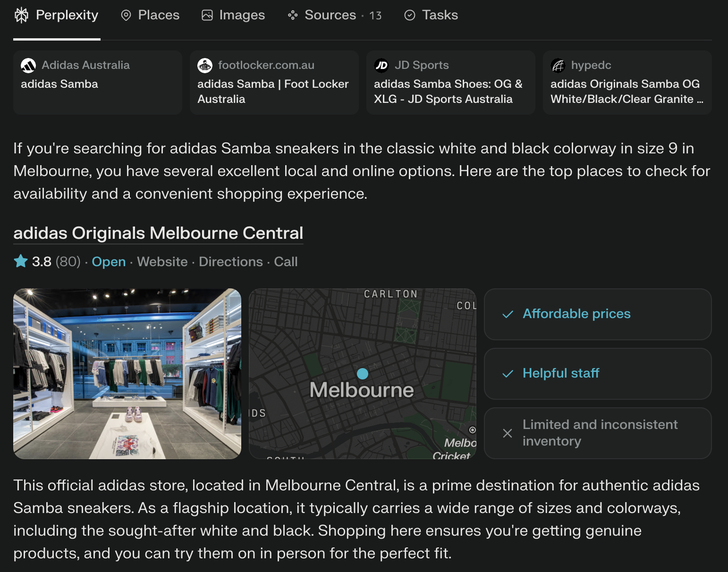
Task: Click the Open status link
Action: pyautogui.click(x=109, y=261)
